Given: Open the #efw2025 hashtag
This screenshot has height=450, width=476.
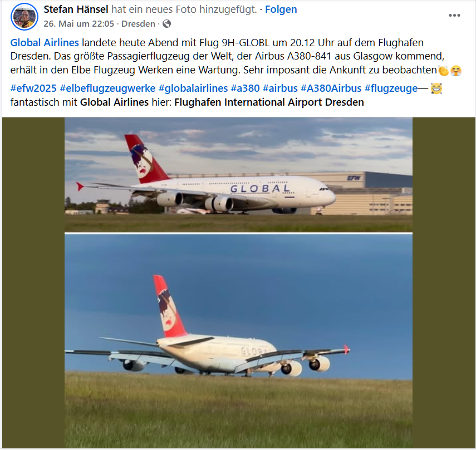Looking at the screenshot, I should point(33,88).
